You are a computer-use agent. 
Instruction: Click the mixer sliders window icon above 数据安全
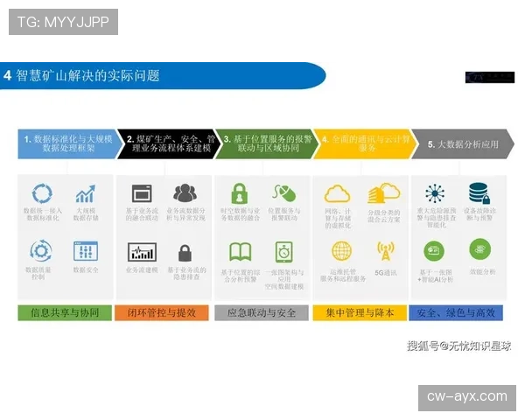click(86, 251)
